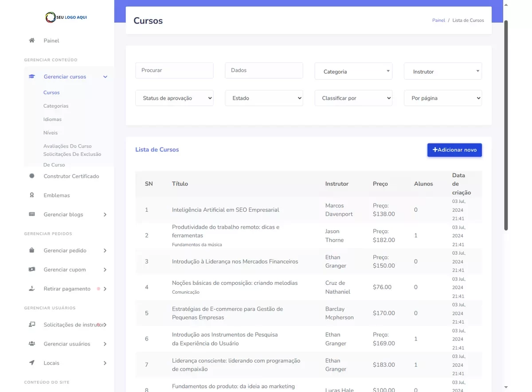Expand the Status de aprovação select
This screenshot has width=532, height=392.
[174, 98]
